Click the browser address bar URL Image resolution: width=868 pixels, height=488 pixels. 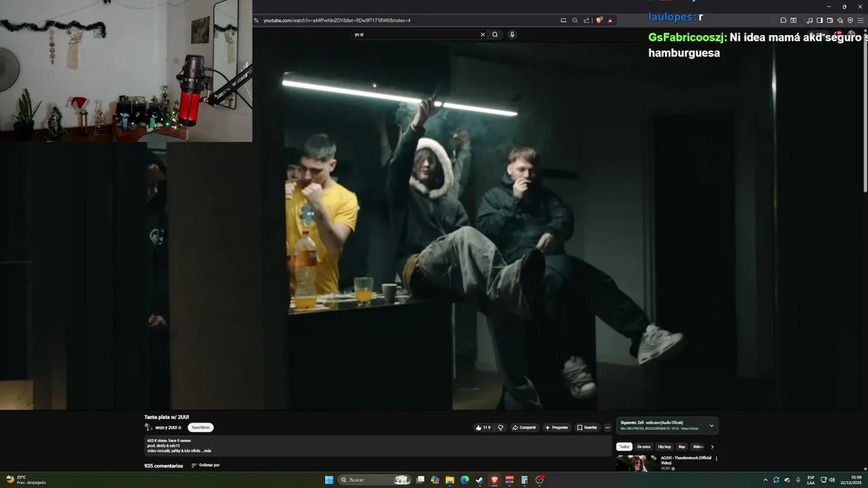[337, 20]
